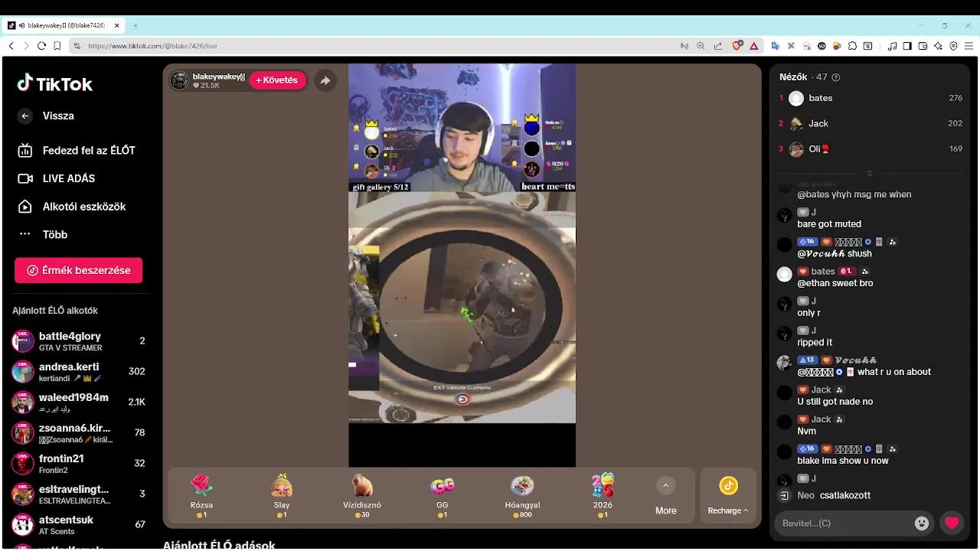
Task: Open Fedezd fel az ÉLŐT section
Action: pyautogui.click(x=77, y=150)
